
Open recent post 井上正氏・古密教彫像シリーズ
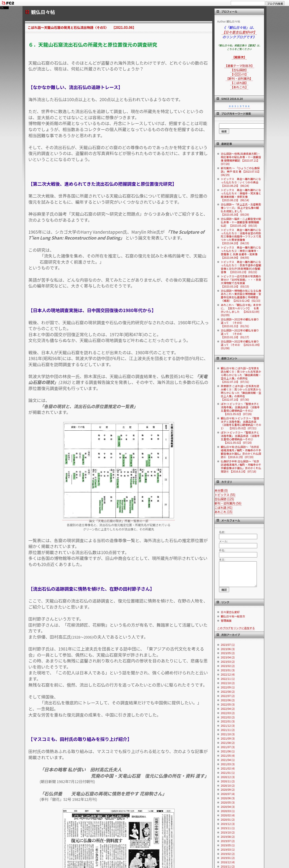click(241, 209)
